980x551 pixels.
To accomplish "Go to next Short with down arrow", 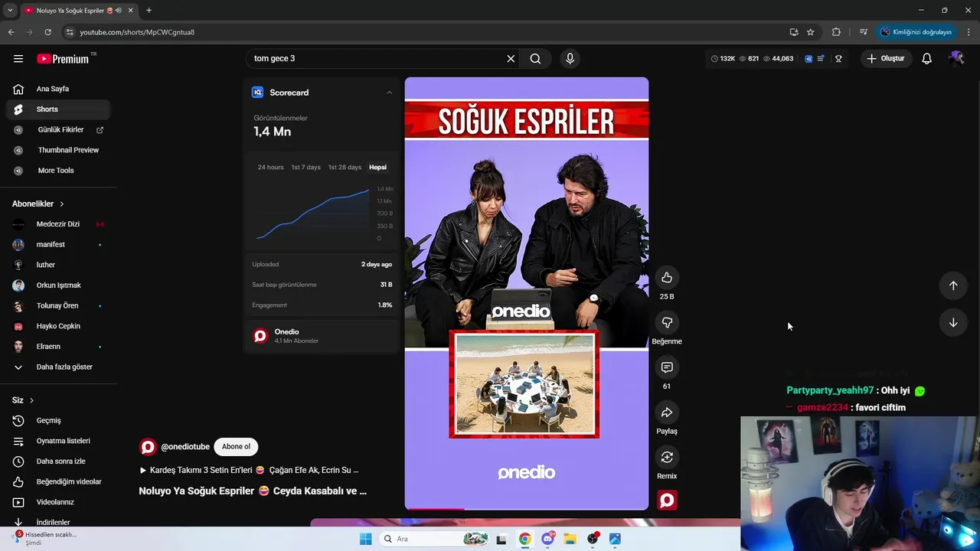I will tap(953, 323).
